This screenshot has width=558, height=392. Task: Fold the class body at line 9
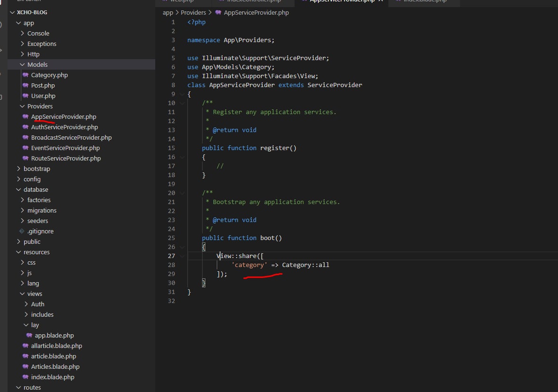tap(182, 94)
